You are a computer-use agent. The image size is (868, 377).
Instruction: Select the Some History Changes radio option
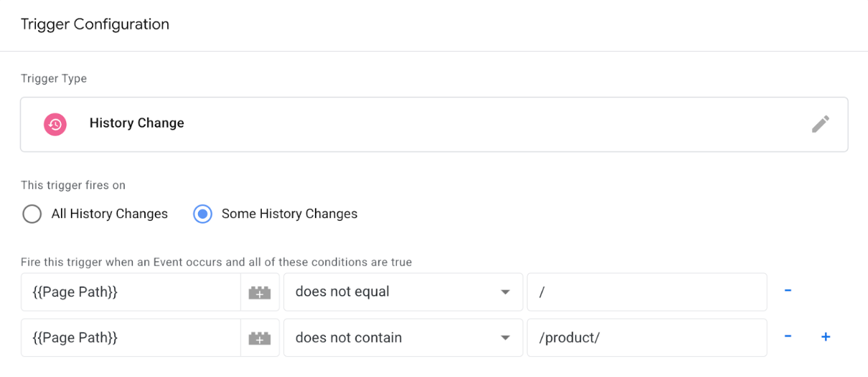[x=203, y=214]
